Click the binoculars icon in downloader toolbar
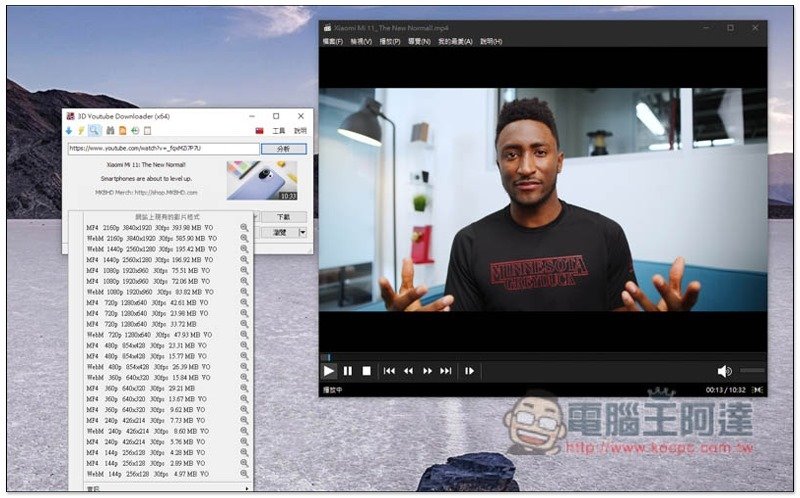The height and width of the screenshot is (498, 800). pyautogui.click(x=110, y=131)
